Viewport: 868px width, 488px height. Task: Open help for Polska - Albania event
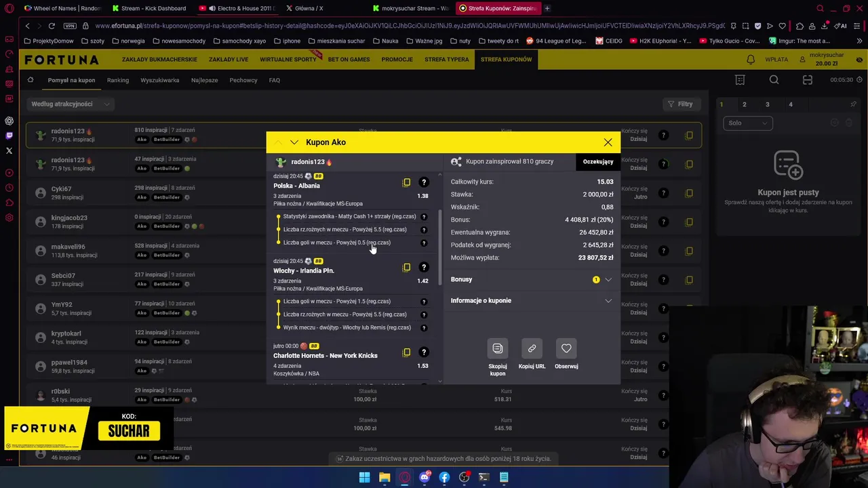click(424, 182)
